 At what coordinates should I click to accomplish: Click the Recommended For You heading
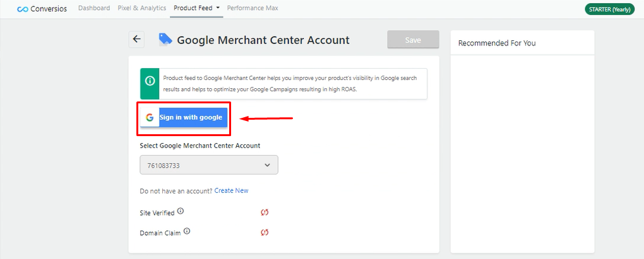coord(497,43)
